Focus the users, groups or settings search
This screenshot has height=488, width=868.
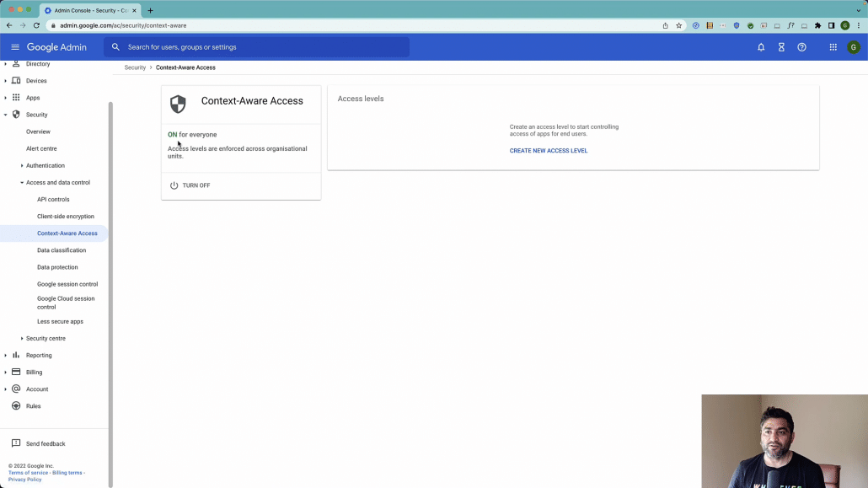pos(256,47)
